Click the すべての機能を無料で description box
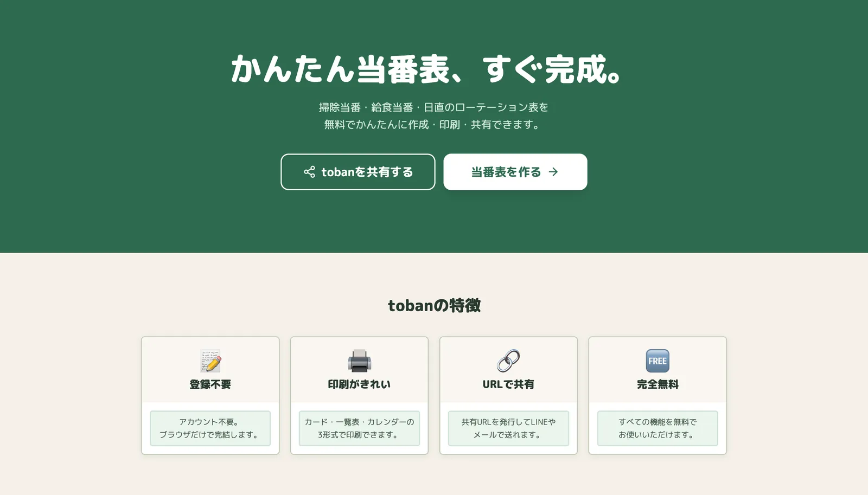 658,428
